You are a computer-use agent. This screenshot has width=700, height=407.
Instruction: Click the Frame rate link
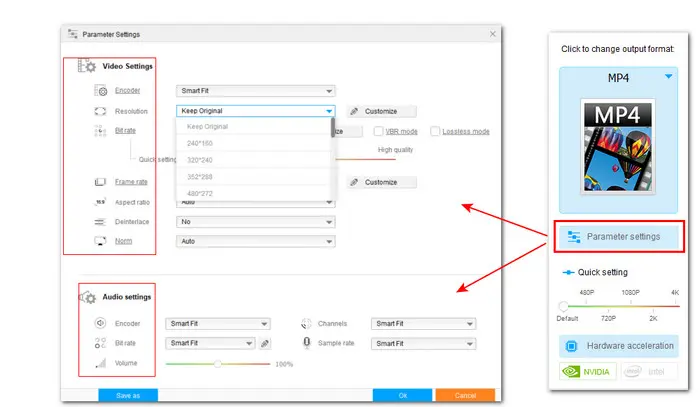131,182
